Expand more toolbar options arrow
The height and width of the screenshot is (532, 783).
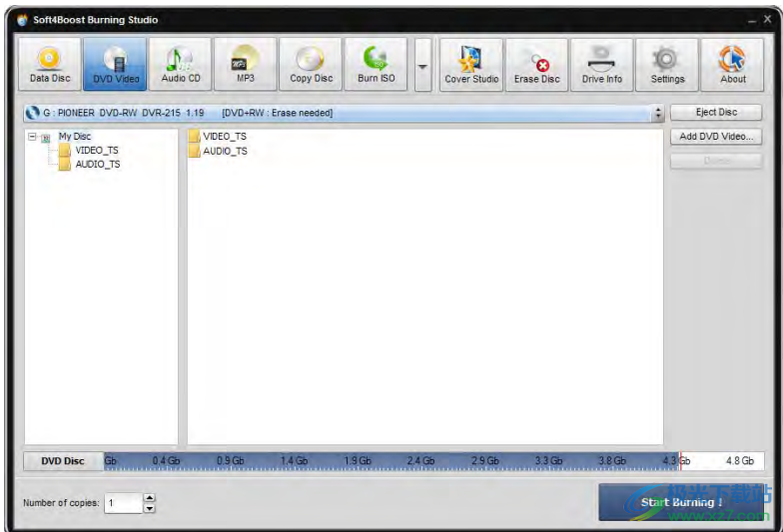[422, 66]
